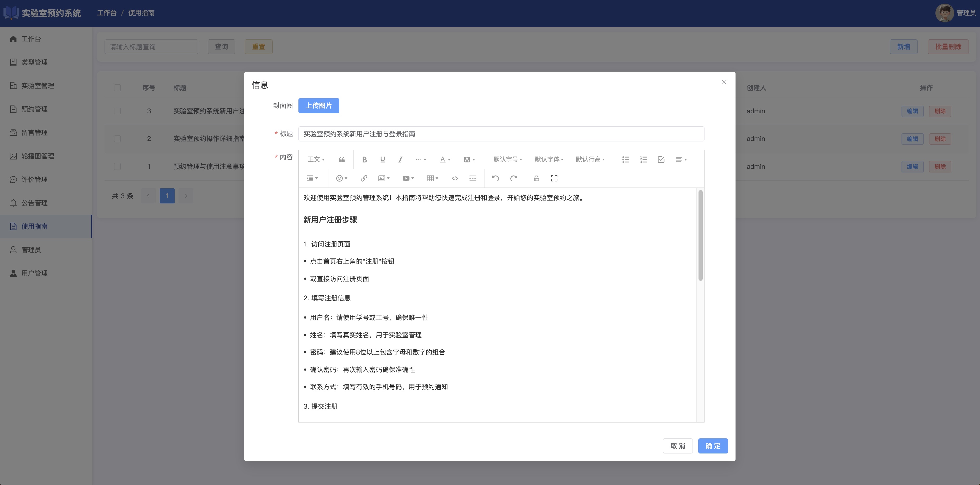Apply underline with the U icon
Image resolution: width=980 pixels, height=485 pixels.
point(382,160)
